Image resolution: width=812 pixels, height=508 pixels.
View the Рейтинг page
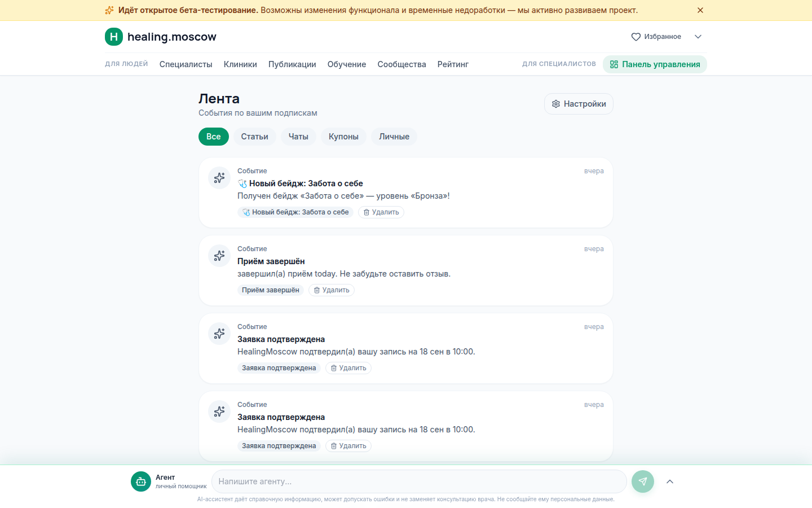click(453, 64)
